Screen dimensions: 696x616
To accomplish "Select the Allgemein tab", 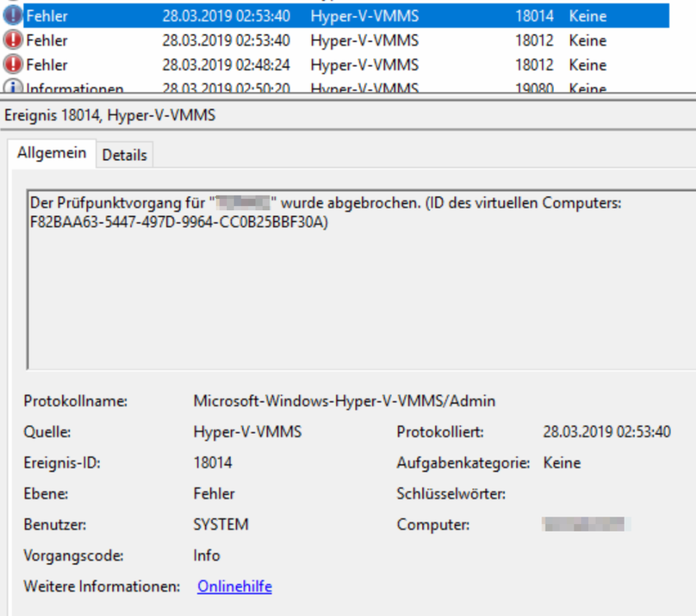I will pyautogui.click(x=51, y=154).
